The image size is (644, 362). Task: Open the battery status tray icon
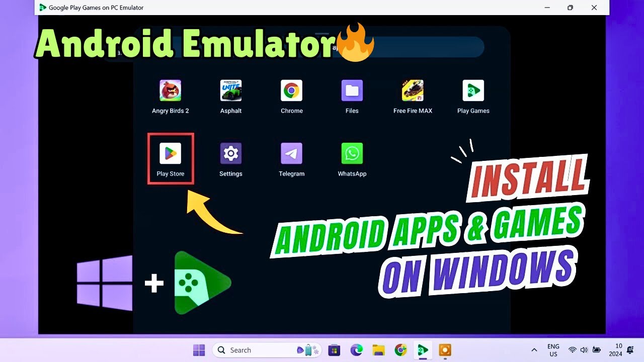(x=597, y=350)
